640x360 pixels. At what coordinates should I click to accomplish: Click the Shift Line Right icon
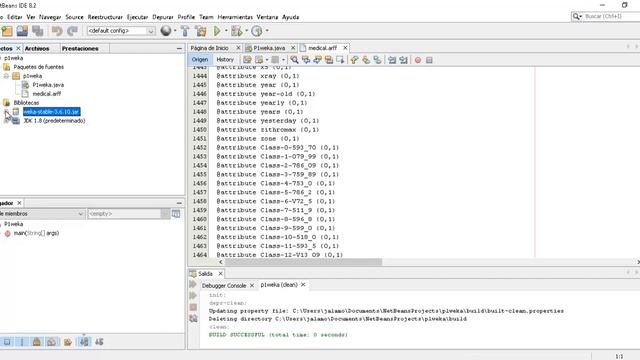[404, 60]
